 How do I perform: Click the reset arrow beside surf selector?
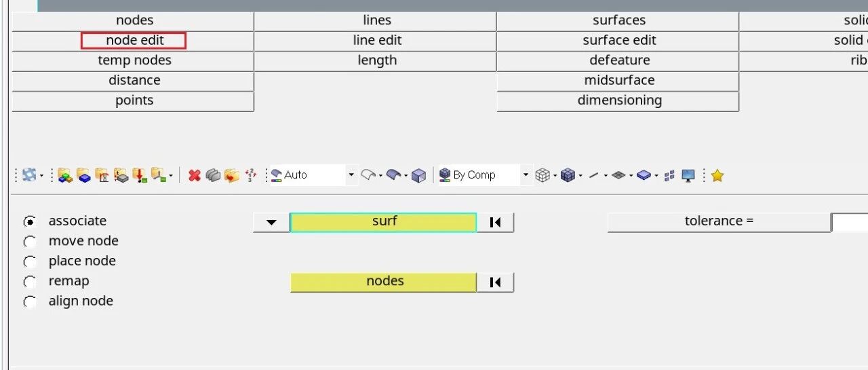495,222
